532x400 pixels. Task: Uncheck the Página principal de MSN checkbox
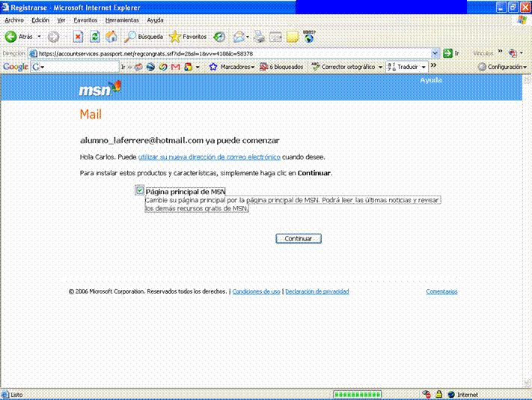click(140, 190)
